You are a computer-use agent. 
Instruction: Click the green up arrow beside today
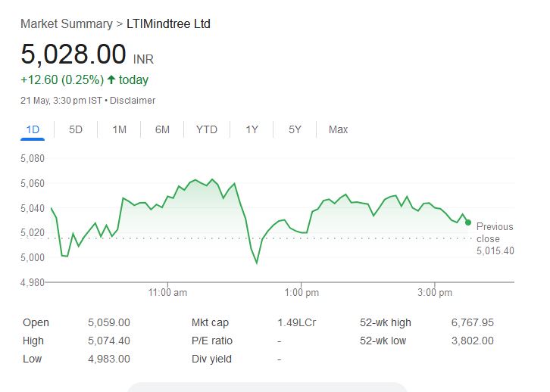point(111,79)
